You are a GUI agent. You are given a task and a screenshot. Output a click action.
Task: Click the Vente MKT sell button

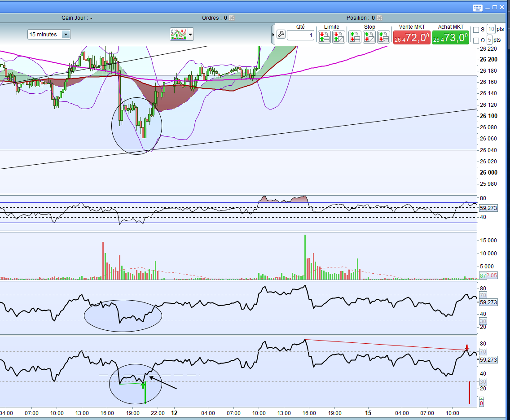pyautogui.click(x=411, y=38)
